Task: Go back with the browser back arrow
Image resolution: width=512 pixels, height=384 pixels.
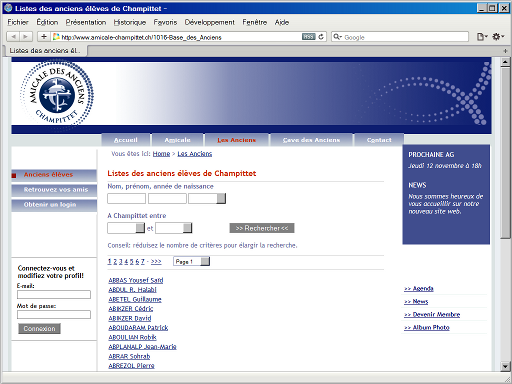Action: pos(13,36)
